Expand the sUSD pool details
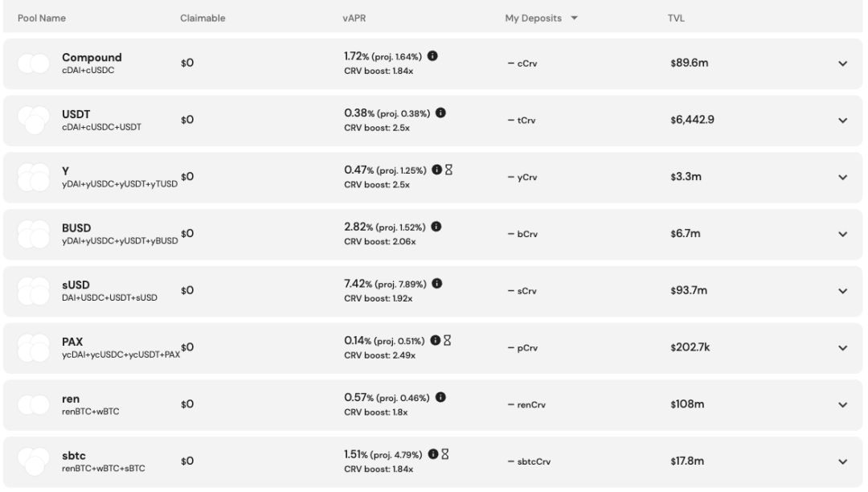 tap(842, 291)
